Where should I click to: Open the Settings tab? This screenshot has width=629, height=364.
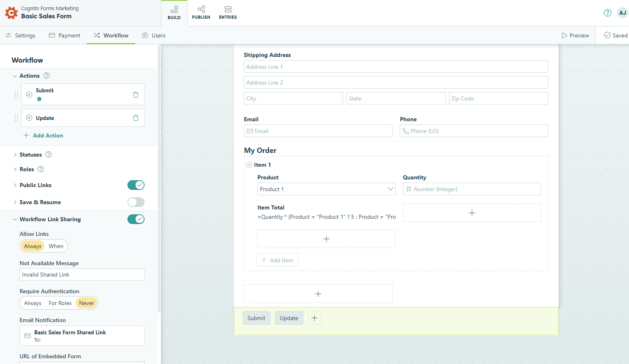coord(20,35)
